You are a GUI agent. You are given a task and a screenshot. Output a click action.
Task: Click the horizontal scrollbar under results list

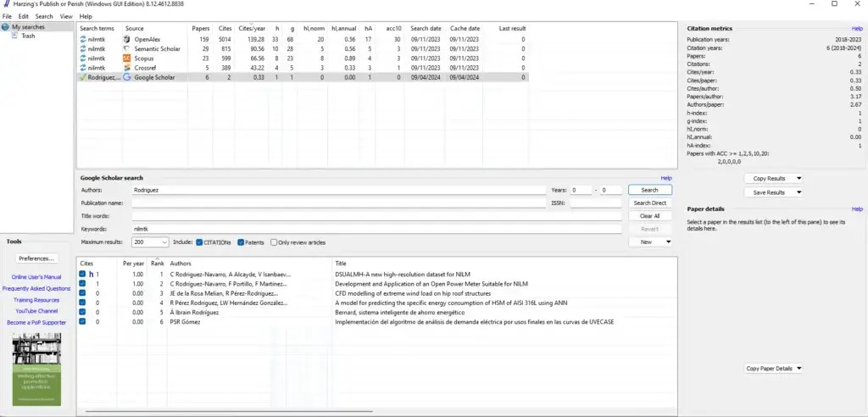click(254, 413)
